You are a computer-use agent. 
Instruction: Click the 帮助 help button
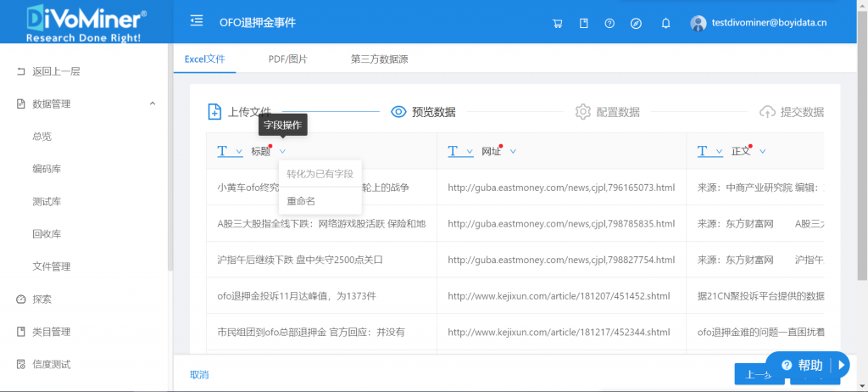(808, 366)
